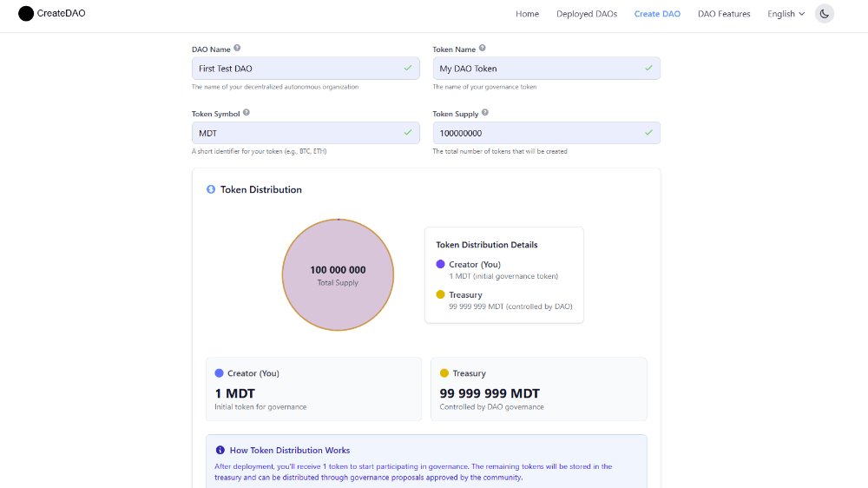
Task: Click the DAO Name validation checkmark
Action: coord(408,68)
